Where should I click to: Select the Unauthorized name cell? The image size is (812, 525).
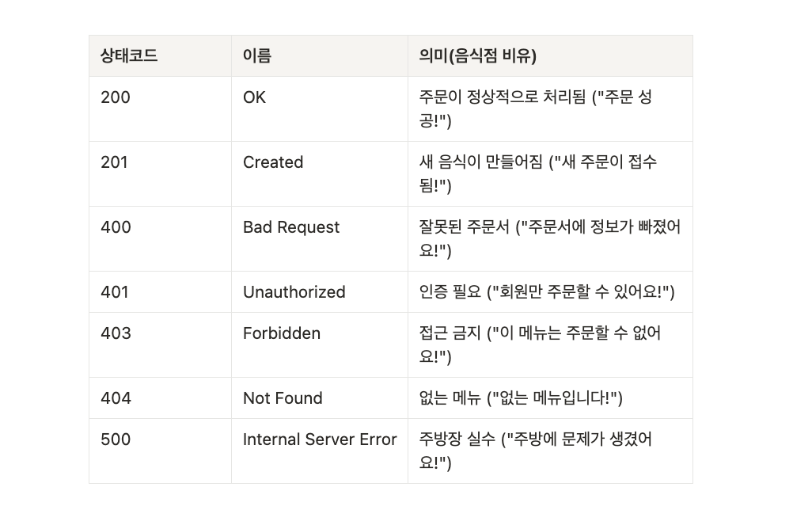pos(320,291)
